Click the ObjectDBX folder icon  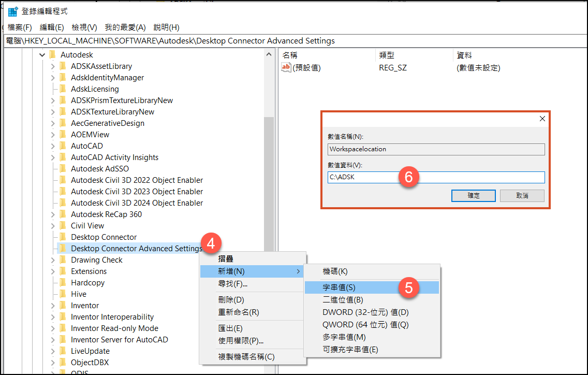pyautogui.click(x=63, y=362)
